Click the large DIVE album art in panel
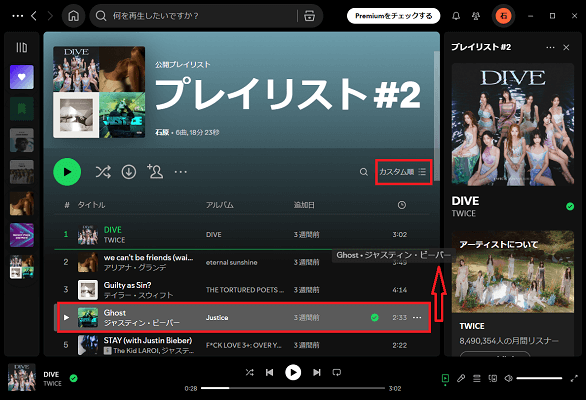 point(513,124)
